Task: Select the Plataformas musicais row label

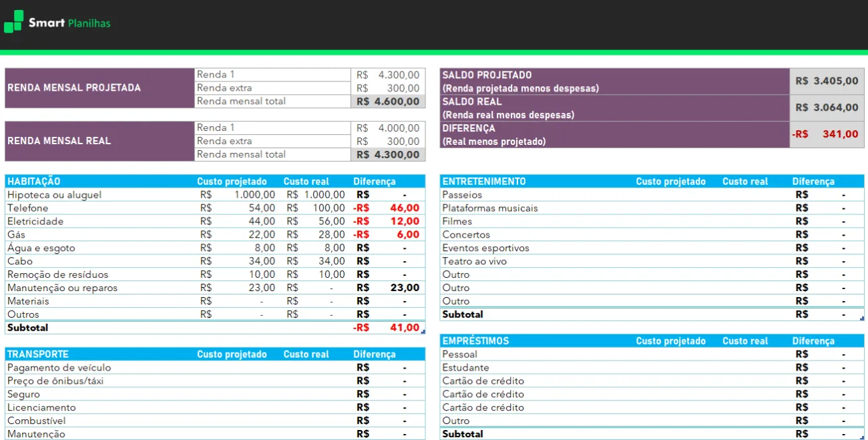Action: [x=490, y=208]
